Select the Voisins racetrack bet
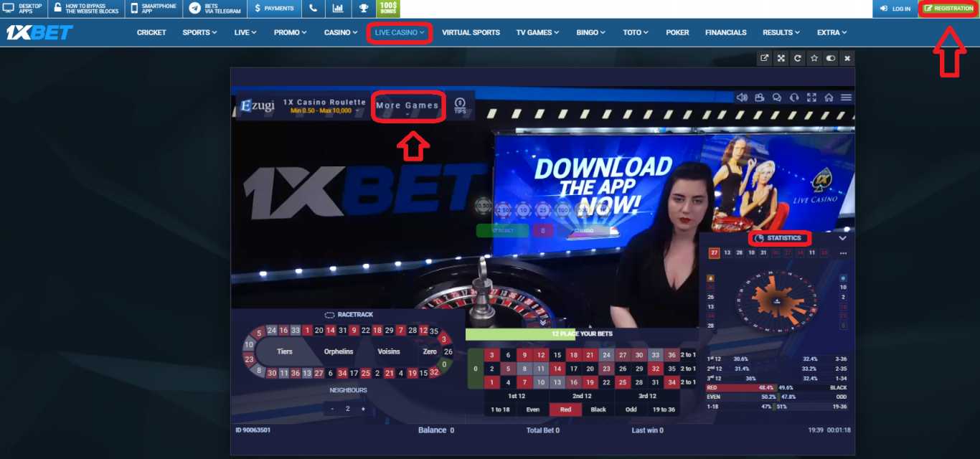 (389, 352)
